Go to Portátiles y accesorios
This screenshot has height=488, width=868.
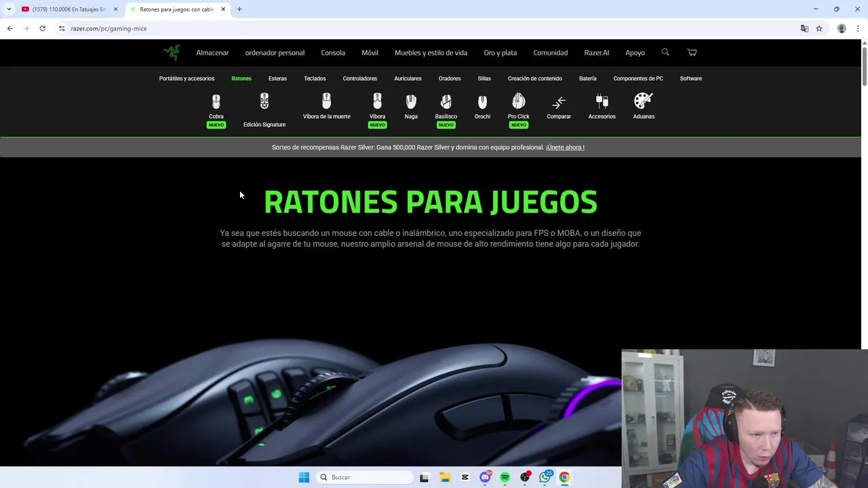(186, 79)
